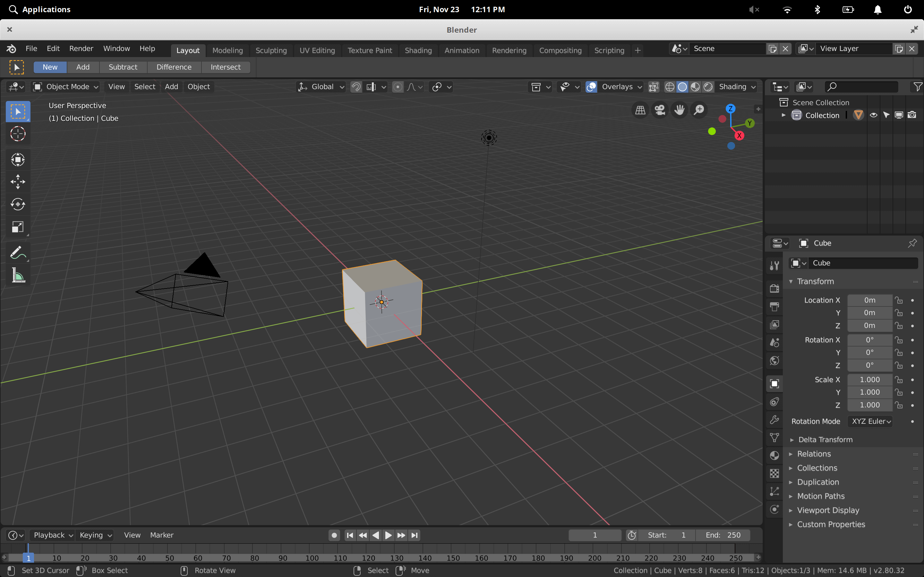Image resolution: width=924 pixels, height=577 pixels.
Task: Drag the timeline frame scrubber
Action: click(28, 557)
